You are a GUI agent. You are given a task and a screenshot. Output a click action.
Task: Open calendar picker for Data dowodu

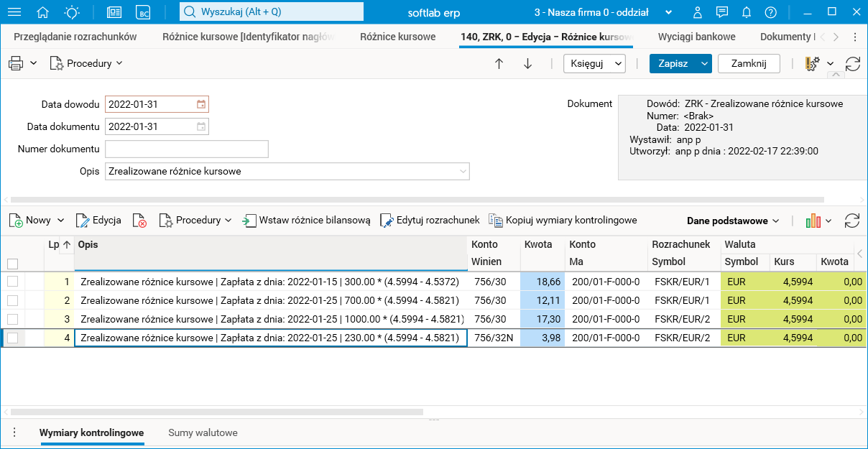(x=201, y=104)
